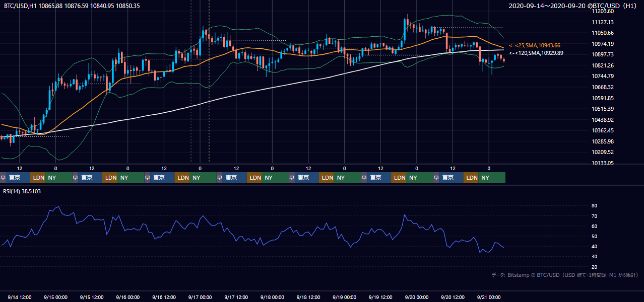Click the 9/17 12:00 time label
This screenshot has width=644, height=302.
[236, 297]
